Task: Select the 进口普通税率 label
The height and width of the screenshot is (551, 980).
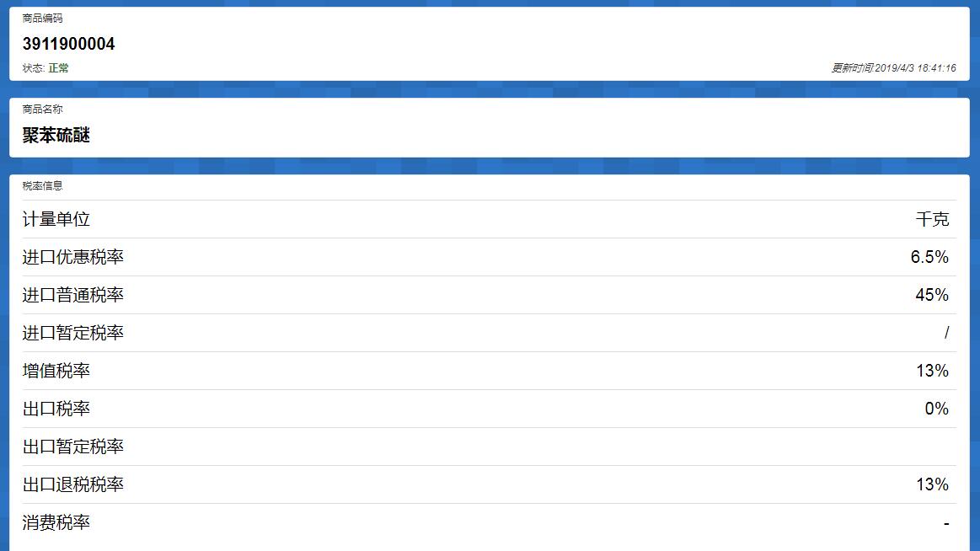Action: 72,295
